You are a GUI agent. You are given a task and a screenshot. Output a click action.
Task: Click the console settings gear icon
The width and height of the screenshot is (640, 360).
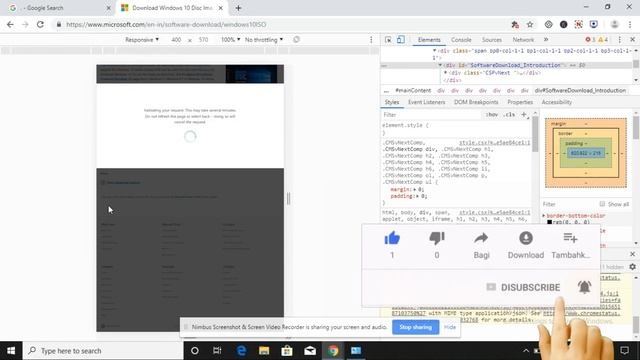click(632, 267)
